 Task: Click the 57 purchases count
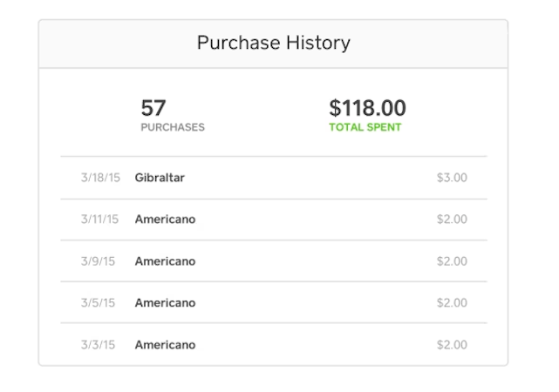pos(153,108)
